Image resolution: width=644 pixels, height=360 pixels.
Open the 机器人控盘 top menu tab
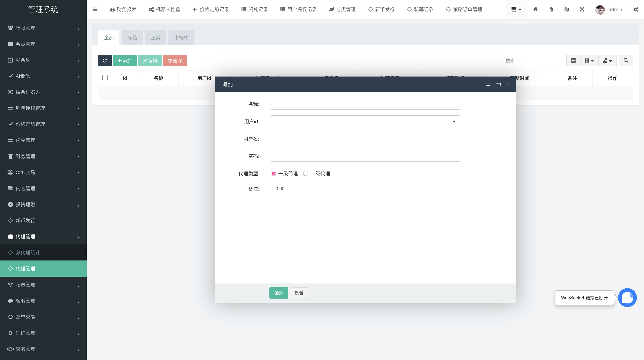pos(164,9)
